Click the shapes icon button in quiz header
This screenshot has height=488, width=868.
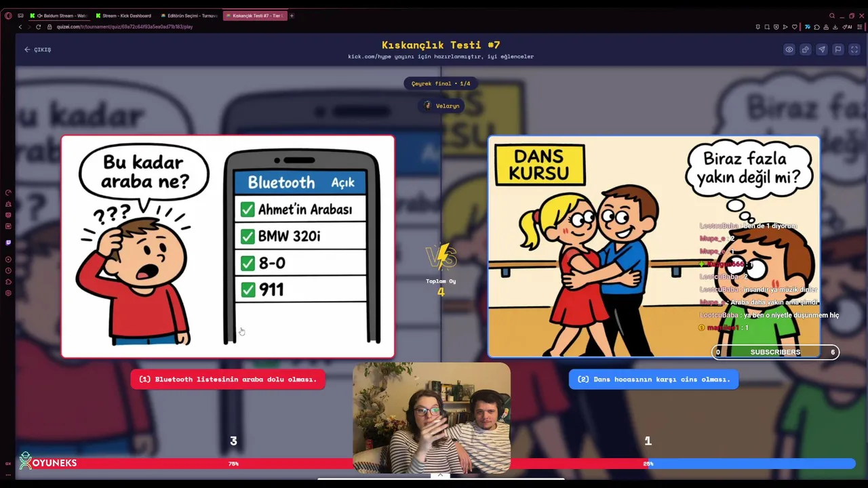click(x=806, y=49)
